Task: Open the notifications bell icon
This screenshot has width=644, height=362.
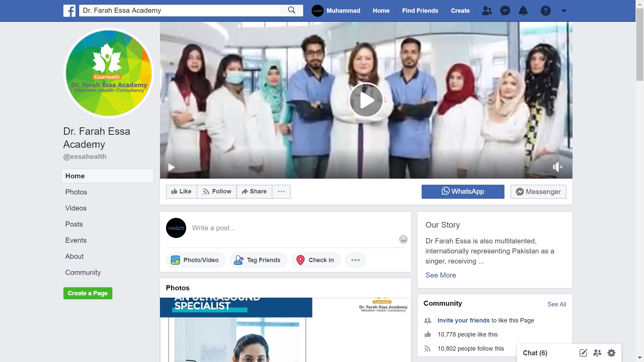Action: pyautogui.click(x=523, y=11)
